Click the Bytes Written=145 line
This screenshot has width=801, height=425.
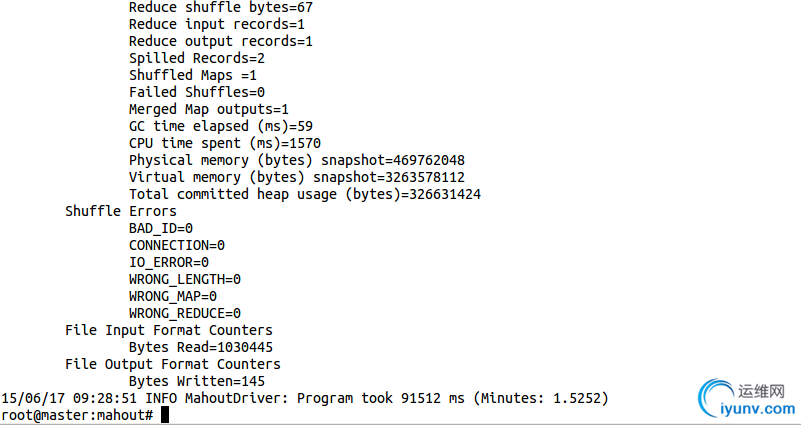197,381
